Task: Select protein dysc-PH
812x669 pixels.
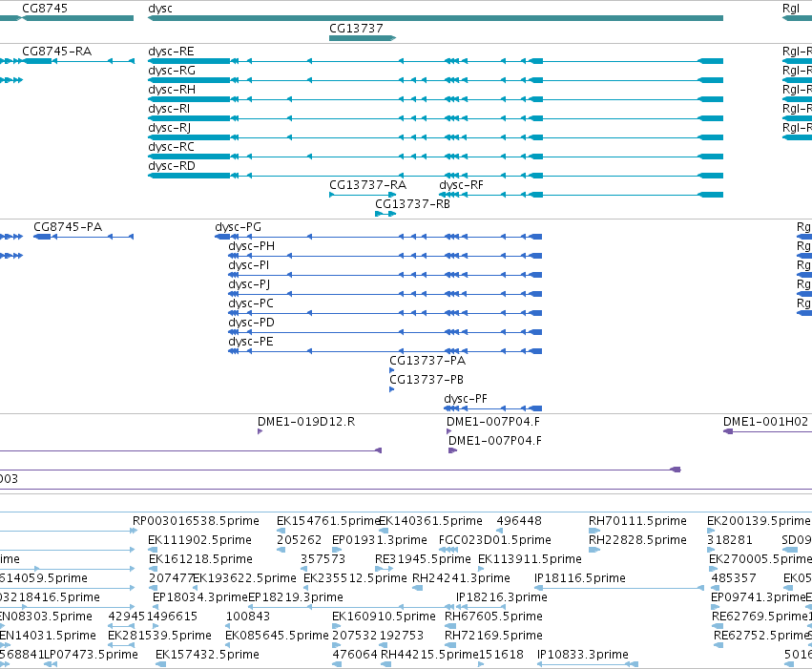Action: [x=385, y=256]
